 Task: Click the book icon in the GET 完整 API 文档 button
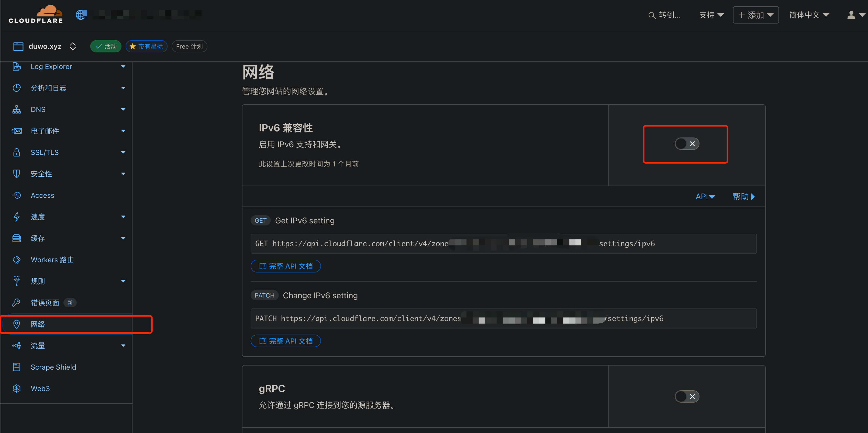tap(262, 266)
